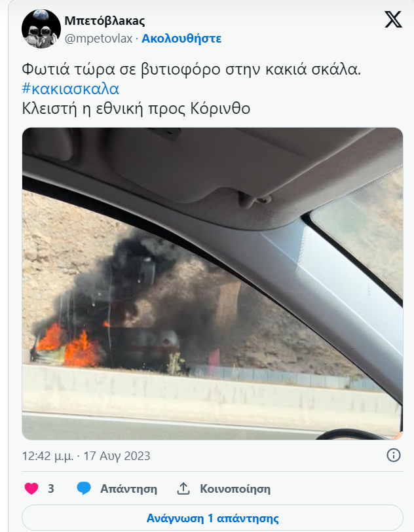Image resolution: width=414 pixels, height=532 pixels.
Task: Click the reply speech bubble icon
Action: [84, 489]
